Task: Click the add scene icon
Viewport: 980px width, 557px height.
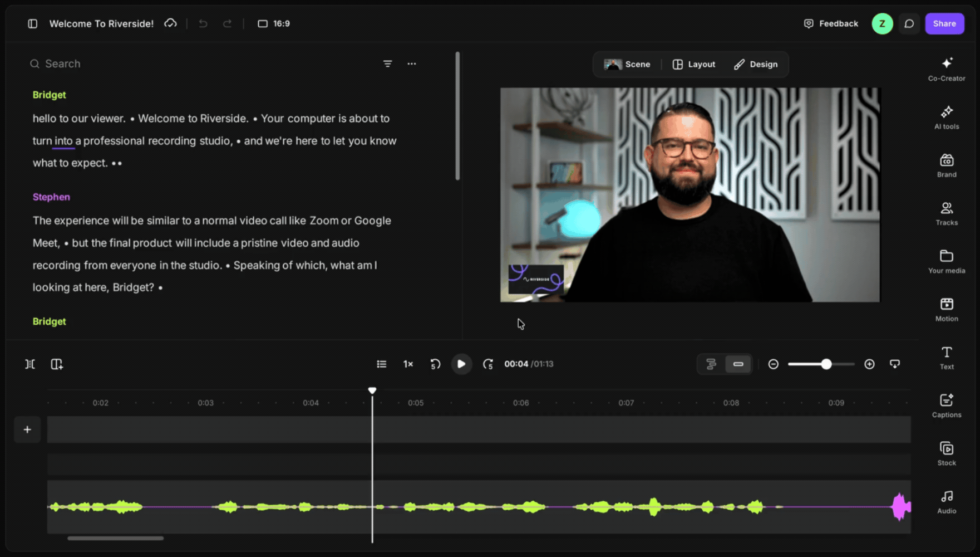Action: [57, 364]
